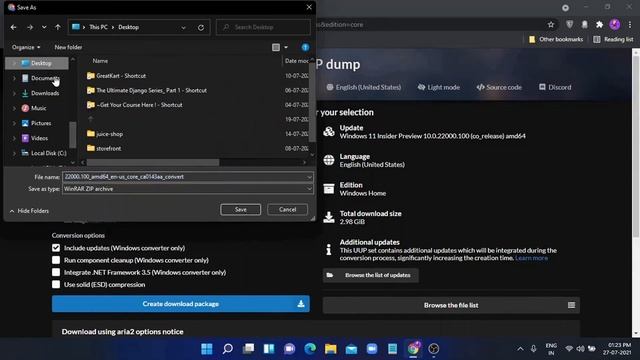Click the Search Desktop field

[263, 27]
